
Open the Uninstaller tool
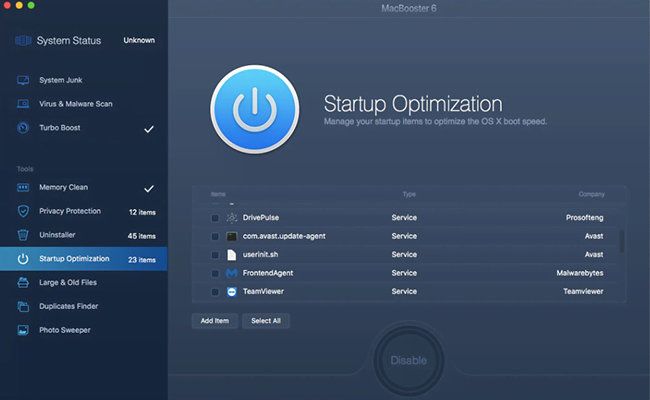84,235
